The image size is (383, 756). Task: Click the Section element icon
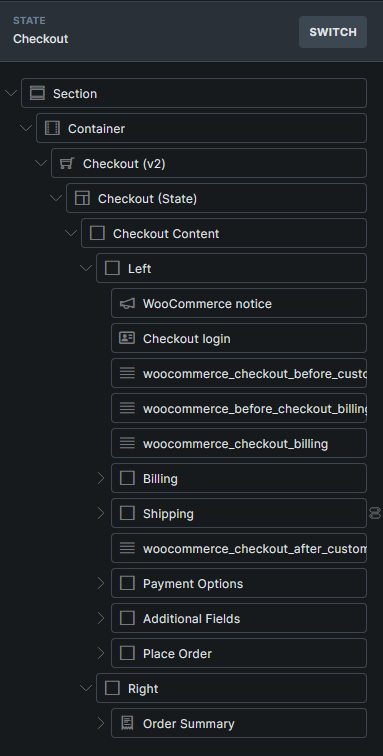pyautogui.click(x=37, y=93)
